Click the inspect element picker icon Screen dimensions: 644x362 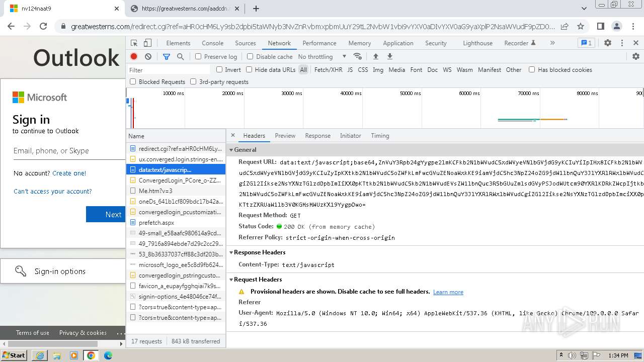134,43
